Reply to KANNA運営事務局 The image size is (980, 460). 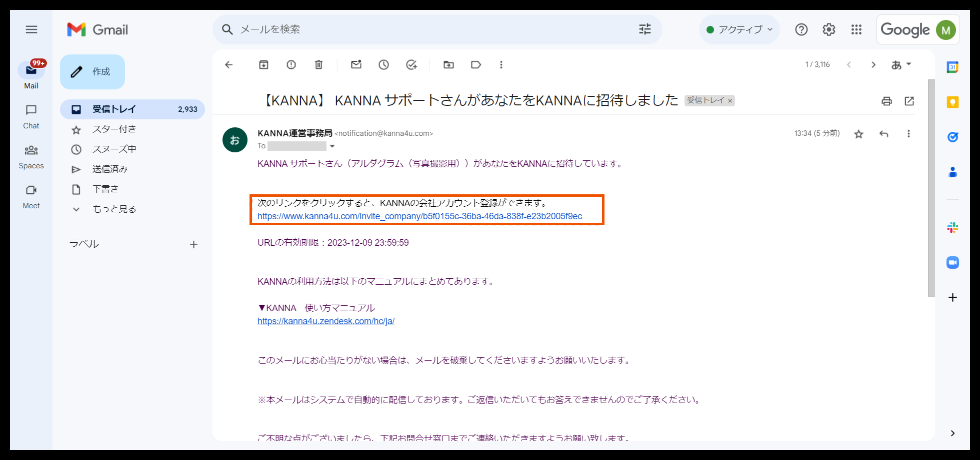tap(884, 133)
